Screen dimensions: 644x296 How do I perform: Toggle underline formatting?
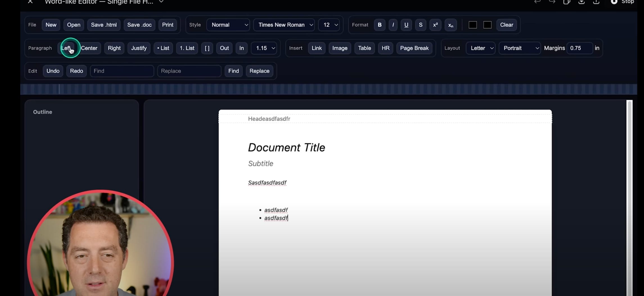click(406, 25)
